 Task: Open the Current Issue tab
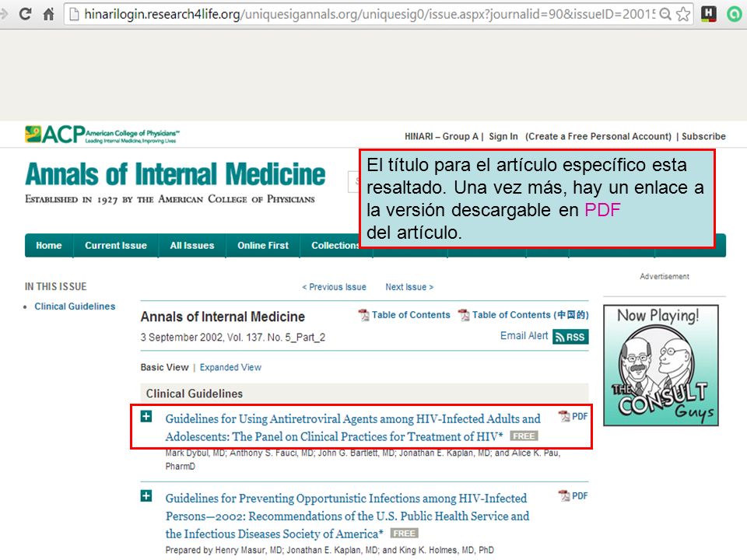click(116, 246)
